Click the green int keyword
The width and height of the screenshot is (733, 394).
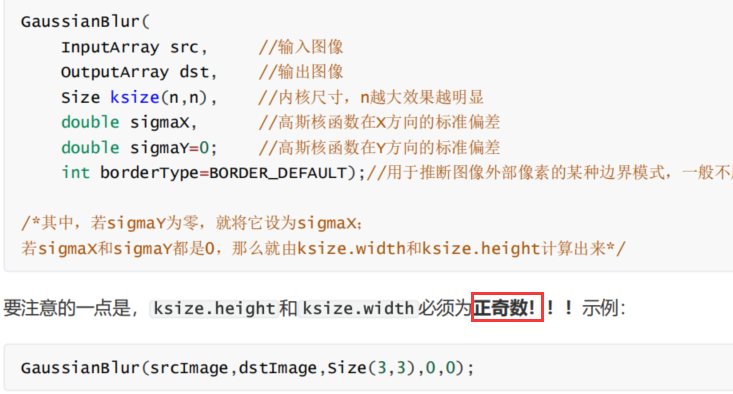pyautogui.click(x=75, y=172)
